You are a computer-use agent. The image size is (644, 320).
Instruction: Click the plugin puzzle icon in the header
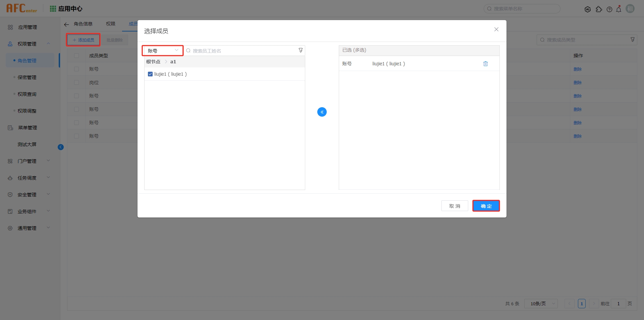[599, 9]
